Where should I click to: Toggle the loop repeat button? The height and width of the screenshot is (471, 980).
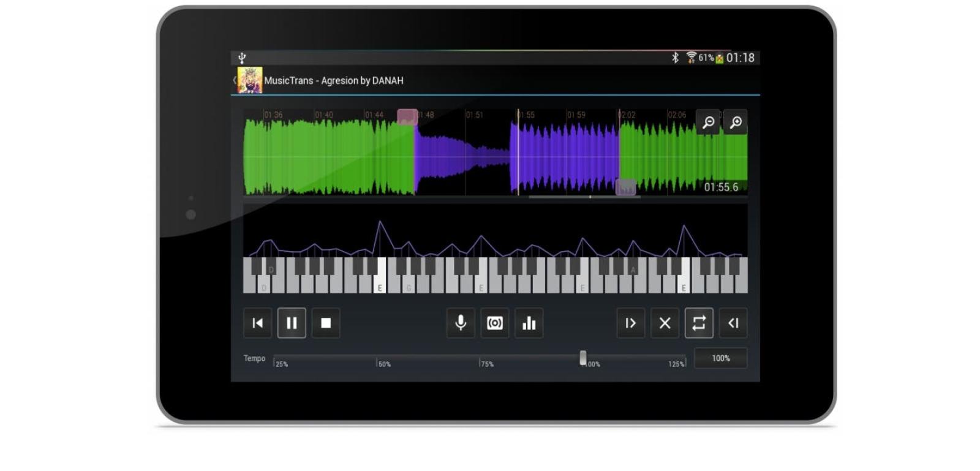pos(699,323)
